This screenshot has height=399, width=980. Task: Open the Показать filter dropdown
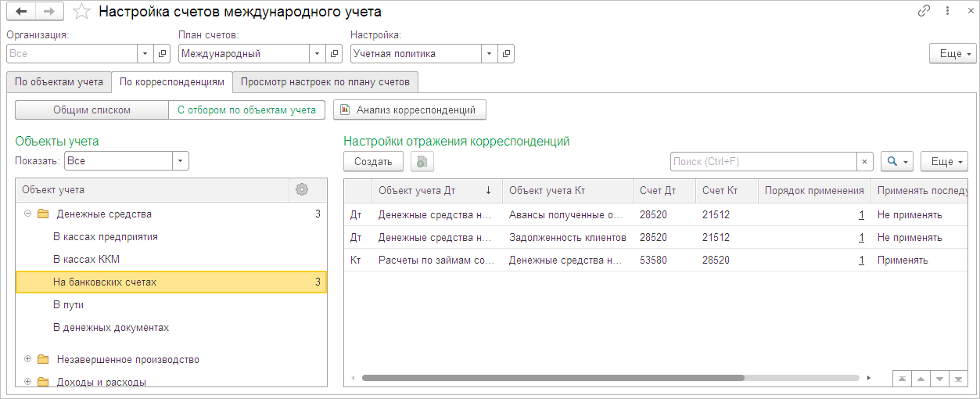(x=181, y=160)
